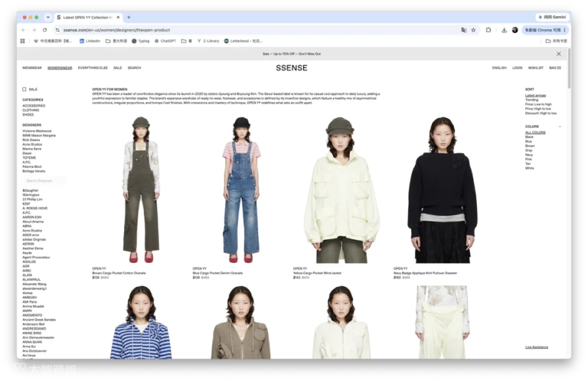Open the Blue Cargo Pocket Denim Overalls product
The width and height of the screenshot is (588, 381).
point(218,273)
